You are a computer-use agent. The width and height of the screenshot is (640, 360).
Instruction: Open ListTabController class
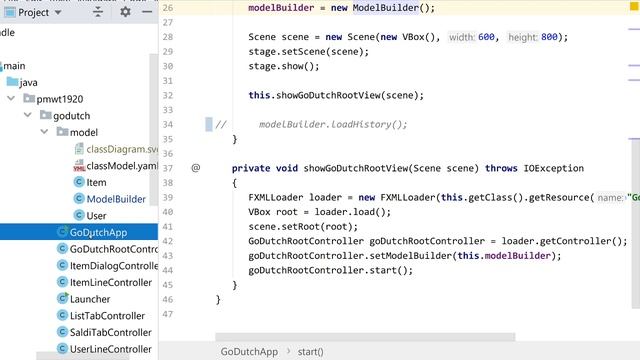(x=107, y=316)
